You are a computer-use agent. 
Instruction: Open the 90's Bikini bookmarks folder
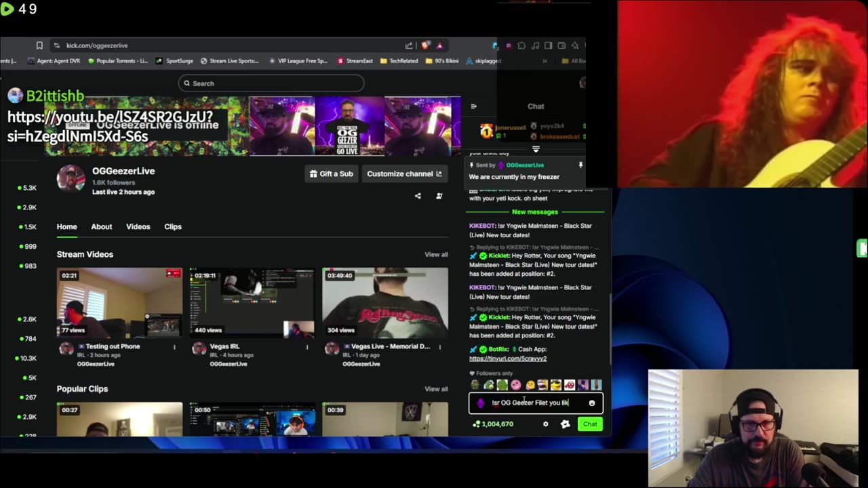[442, 61]
